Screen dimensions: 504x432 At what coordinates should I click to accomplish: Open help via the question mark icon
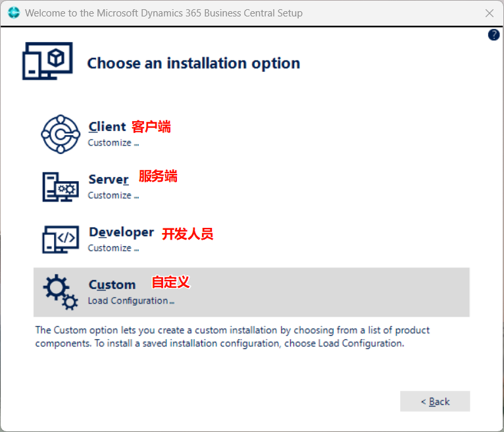coord(493,35)
